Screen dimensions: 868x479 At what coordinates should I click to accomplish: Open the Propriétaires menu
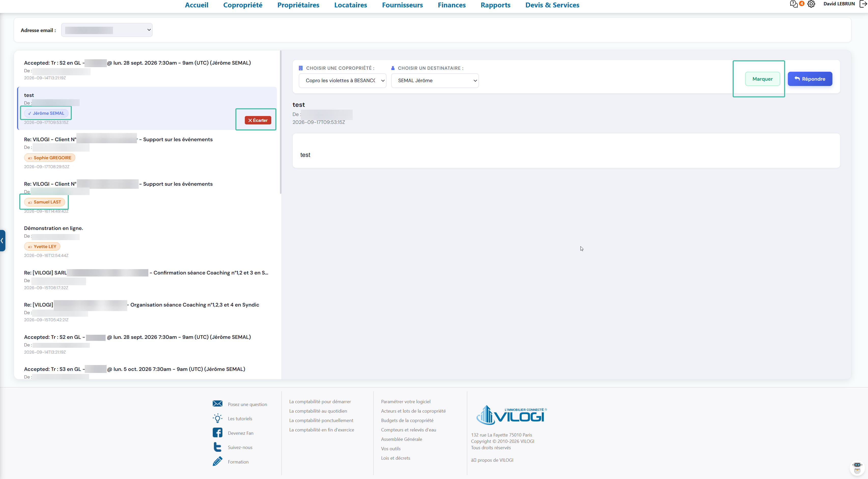[x=298, y=5]
